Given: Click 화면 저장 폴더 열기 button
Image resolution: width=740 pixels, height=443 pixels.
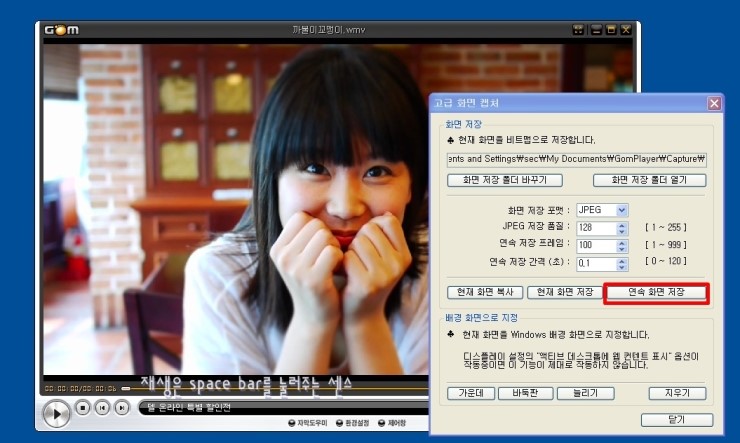Looking at the screenshot, I should [x=649, y=180].
